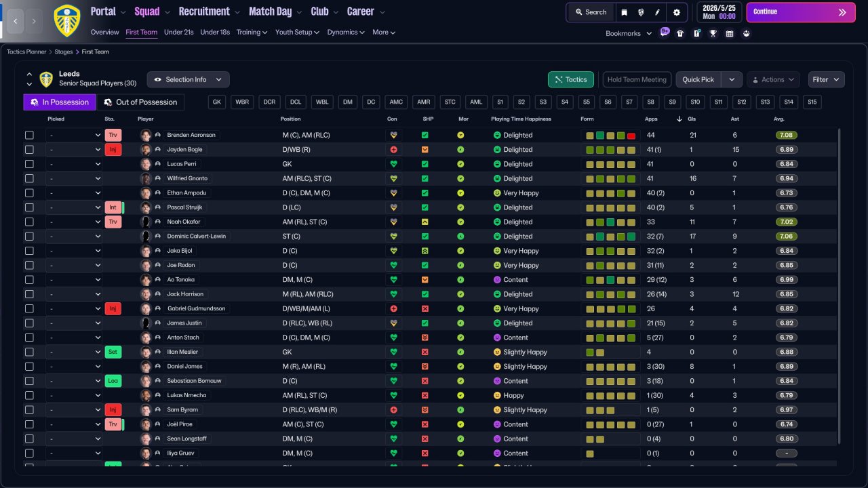Click the bookmark icon beside Search
This screenshot has height=488, width=868.
point(625,12)
